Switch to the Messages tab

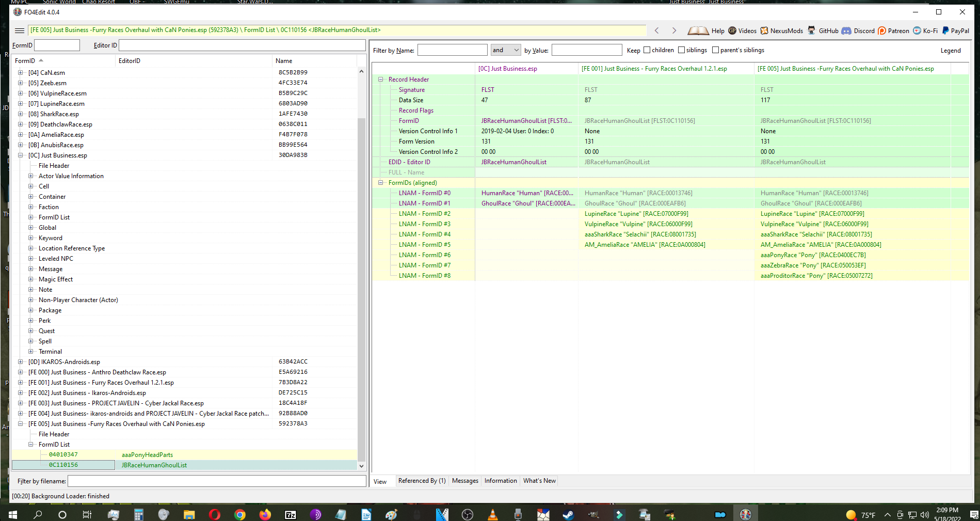tap(465, 481)
